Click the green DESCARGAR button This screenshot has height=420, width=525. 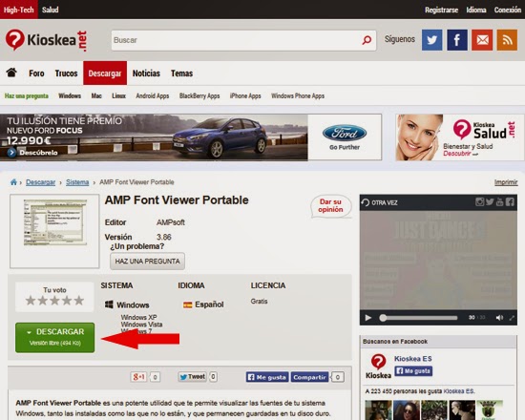click(55, 337)
